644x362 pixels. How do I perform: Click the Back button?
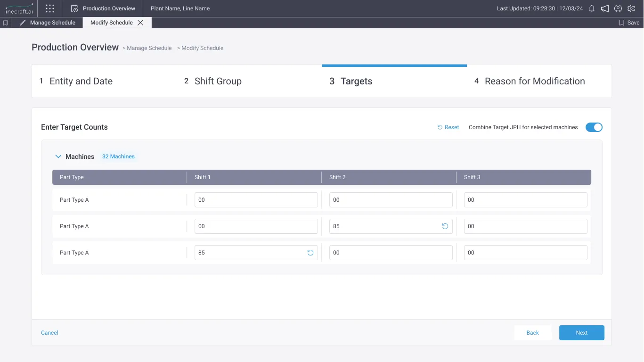pyautogui.click(x=533, y=333)
